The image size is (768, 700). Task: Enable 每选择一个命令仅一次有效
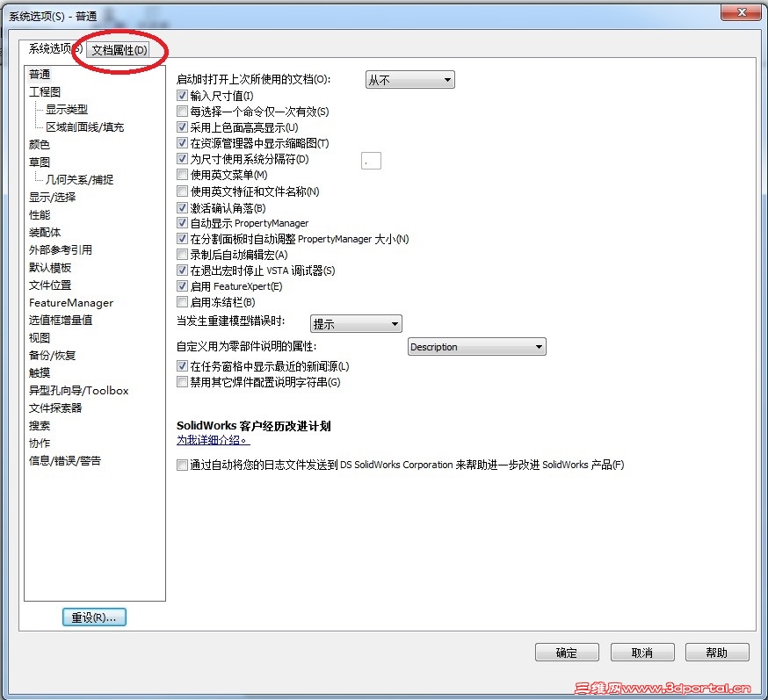tap(183, 111)
